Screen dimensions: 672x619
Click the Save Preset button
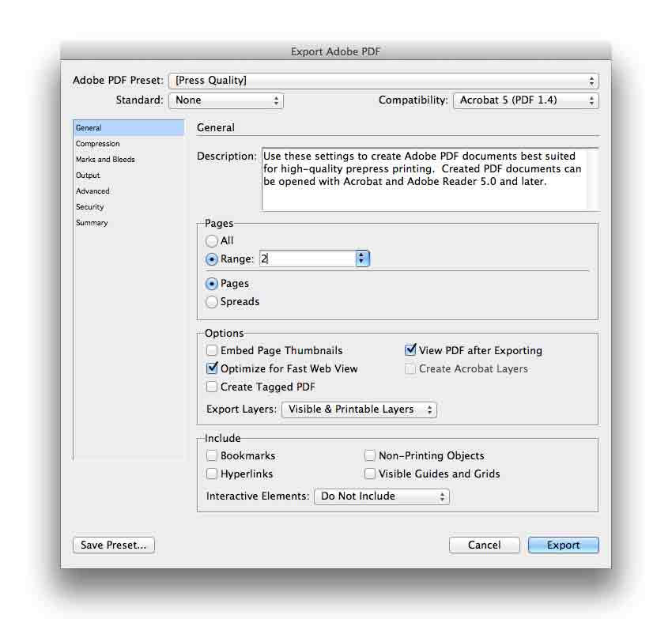pos(114,545)
